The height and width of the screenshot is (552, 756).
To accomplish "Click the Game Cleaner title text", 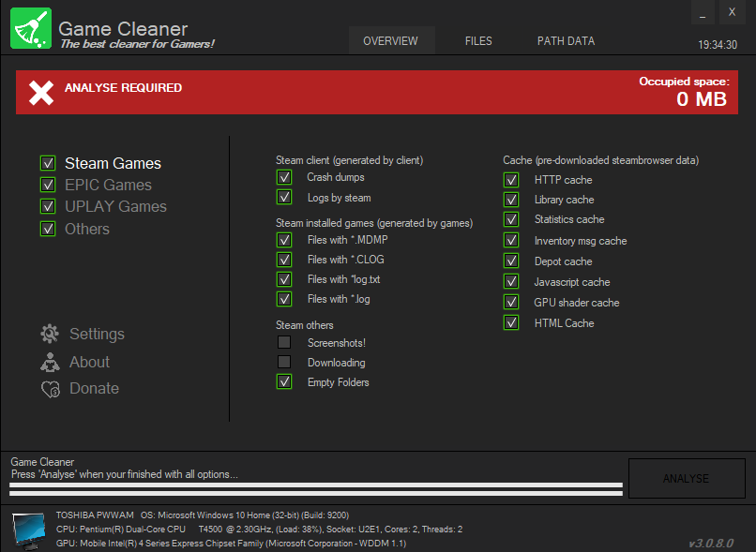I will [x=123, y=29].
